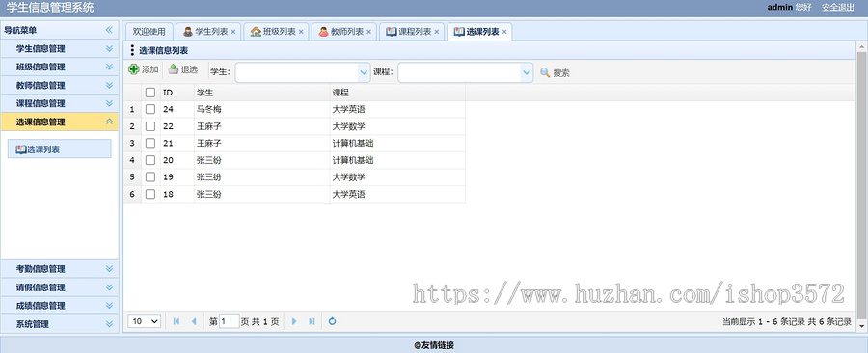Close the 教师列表 tab

coord(368,32)
